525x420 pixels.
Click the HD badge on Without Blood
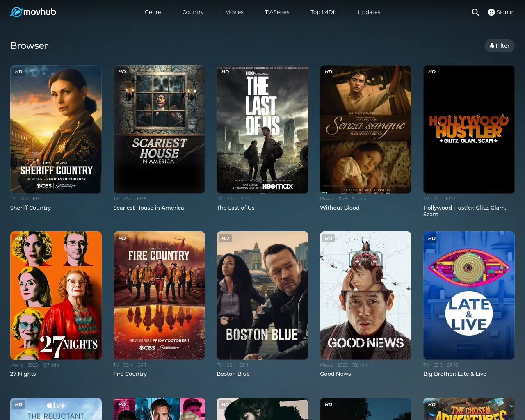tap(329, 72)
